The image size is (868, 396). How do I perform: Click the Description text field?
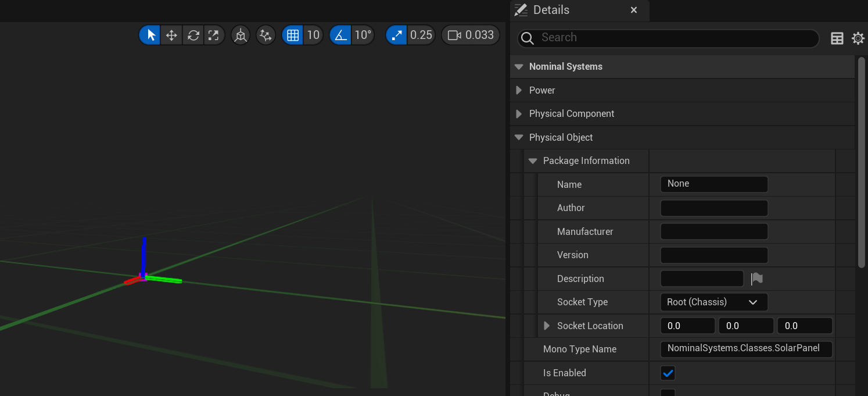(x=702, y=279)
